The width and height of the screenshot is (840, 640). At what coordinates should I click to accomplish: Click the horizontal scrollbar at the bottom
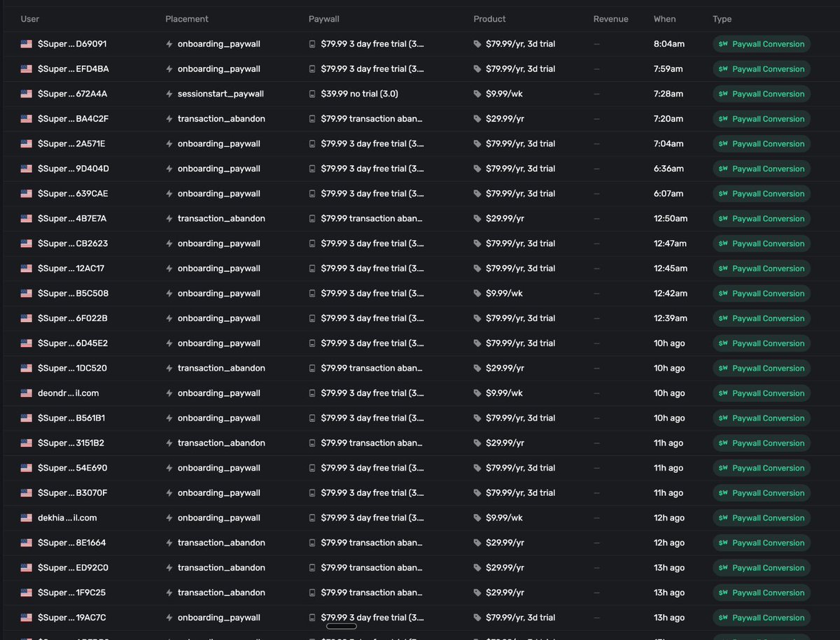(x=341, y=627)
